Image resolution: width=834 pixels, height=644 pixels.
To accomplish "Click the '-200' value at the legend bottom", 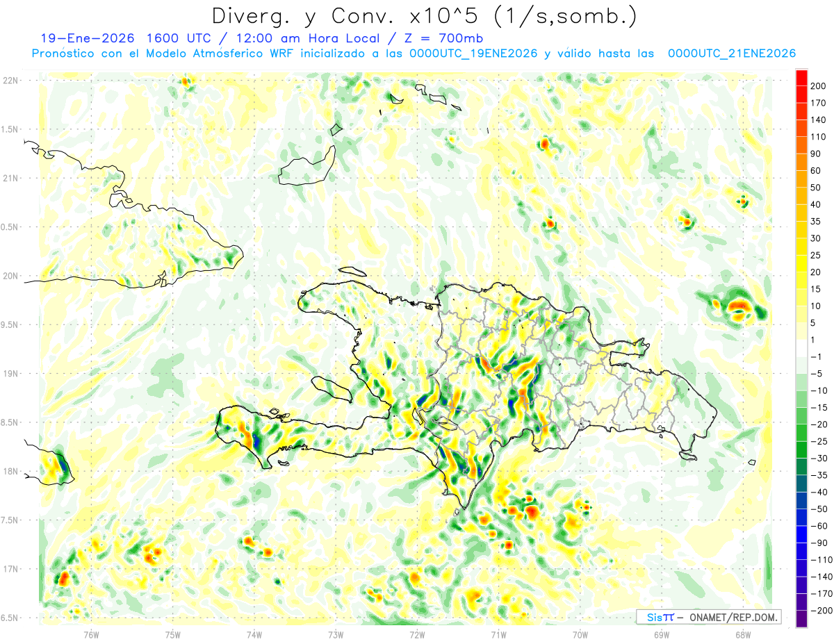I will click(x=821, y=610).
